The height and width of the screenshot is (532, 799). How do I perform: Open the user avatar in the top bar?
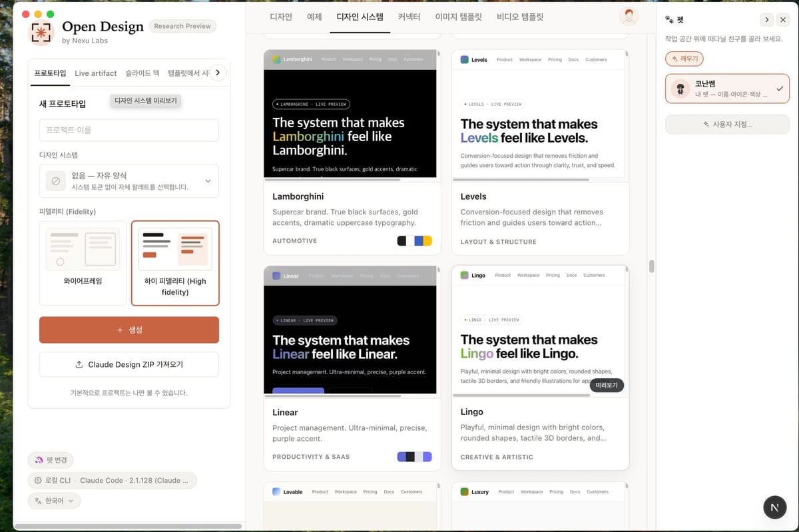[629, 17]
